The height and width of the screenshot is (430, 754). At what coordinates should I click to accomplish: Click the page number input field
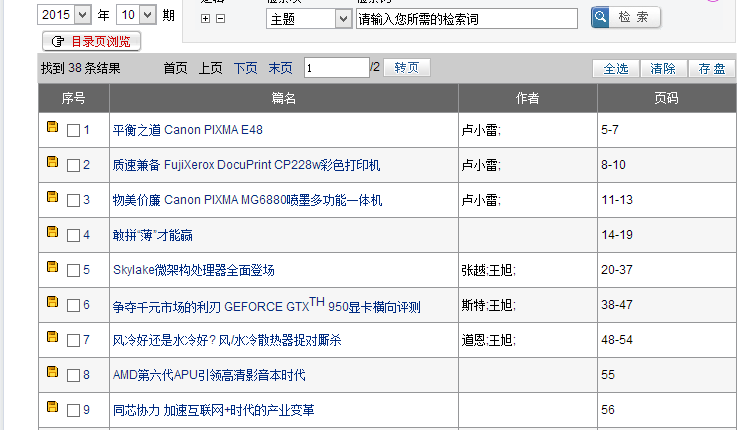point(337,68)
